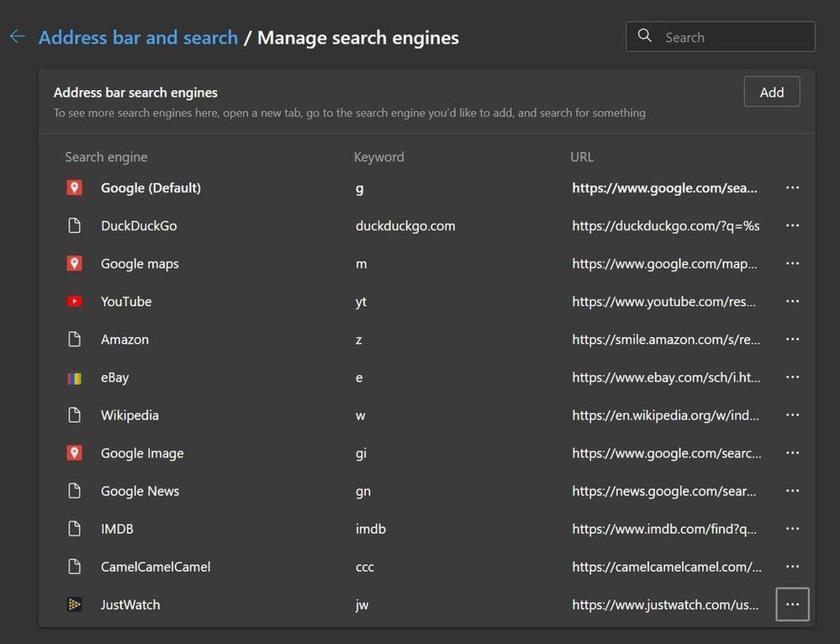The width and height of the screenshot is (840, 644).
Task: Click the yt keyword
Action: tap(361, 302)
